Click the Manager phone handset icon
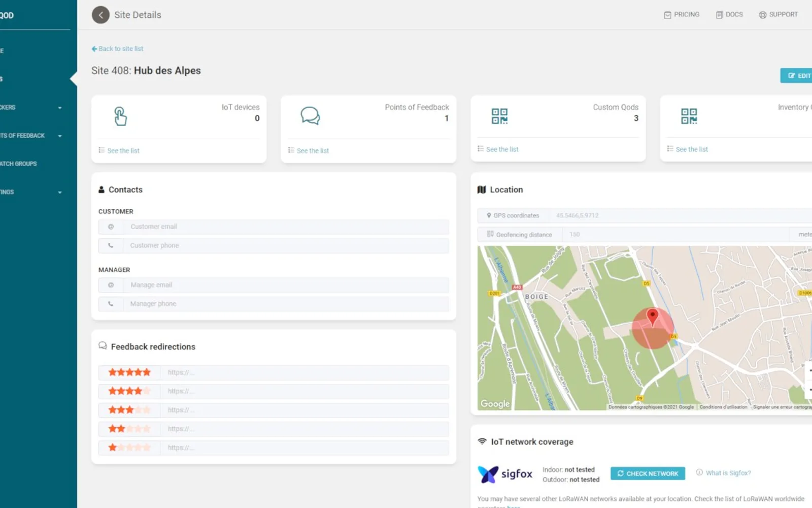 pyautogui.click(x=111, y=304)
